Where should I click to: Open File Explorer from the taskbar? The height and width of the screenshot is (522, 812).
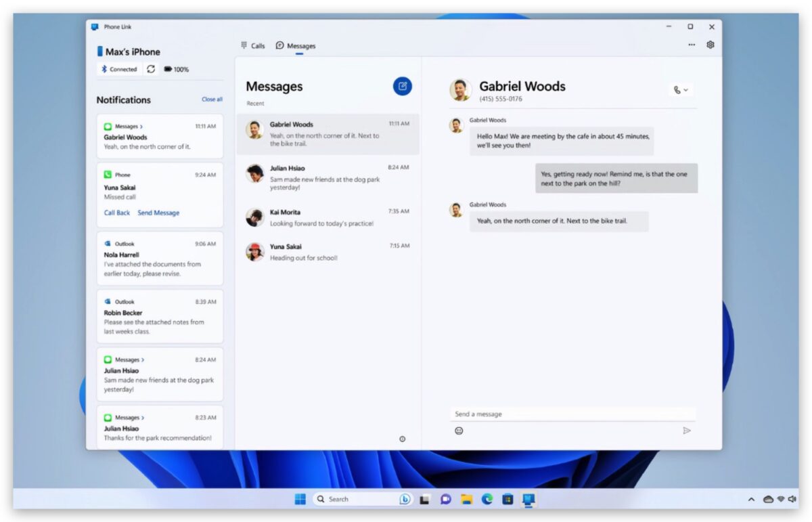[x=466, y=500]
